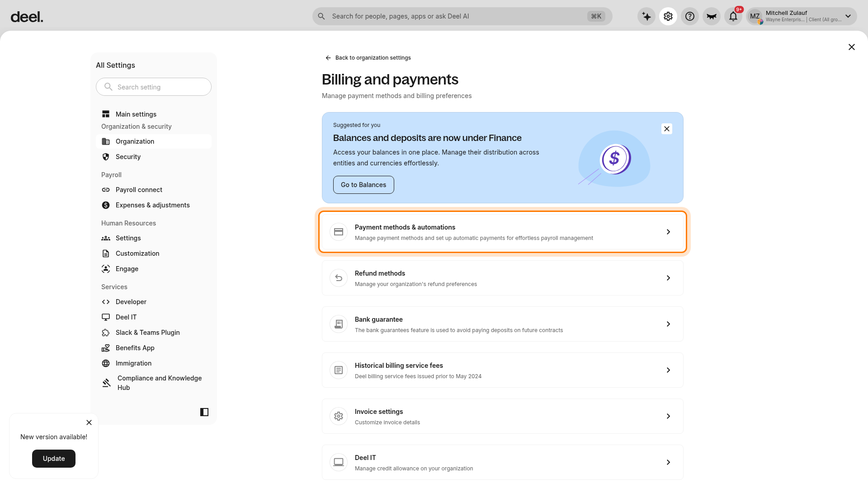Click the Benefits App hand icon
Screen dimensions: 868x488
[x=106, y=348]
